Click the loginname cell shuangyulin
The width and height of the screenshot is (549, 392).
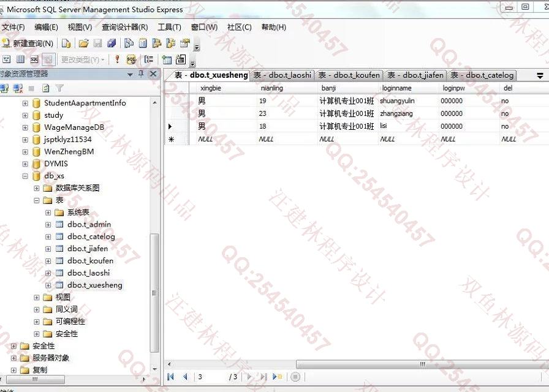[x=408, y=101]
